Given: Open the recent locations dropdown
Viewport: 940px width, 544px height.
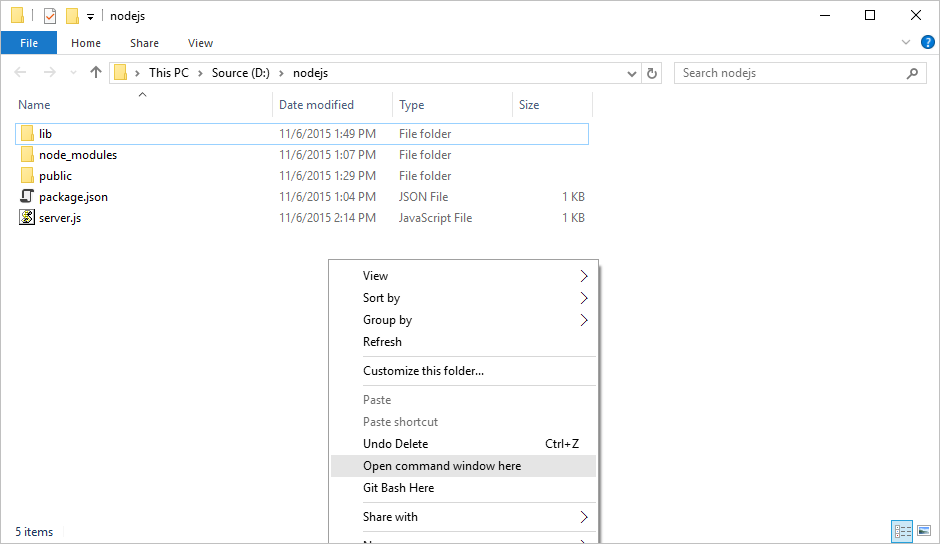Looking at the screenshot, I should [73, 73].
